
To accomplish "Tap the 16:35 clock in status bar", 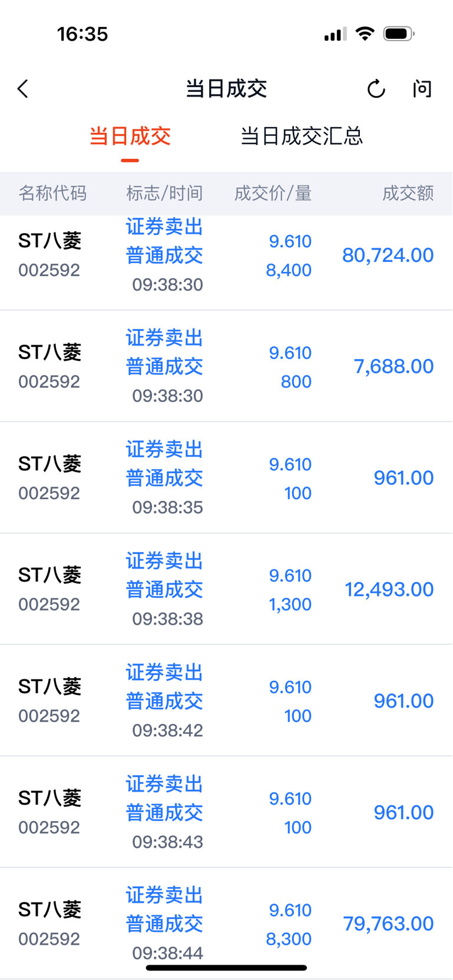I will [x=82, y=34].
